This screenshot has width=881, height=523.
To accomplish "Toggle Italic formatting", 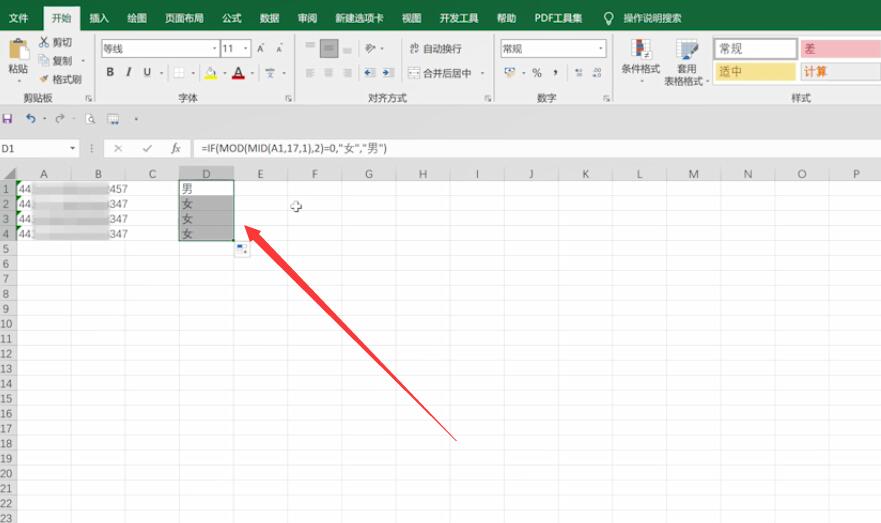I will (129, 72).
